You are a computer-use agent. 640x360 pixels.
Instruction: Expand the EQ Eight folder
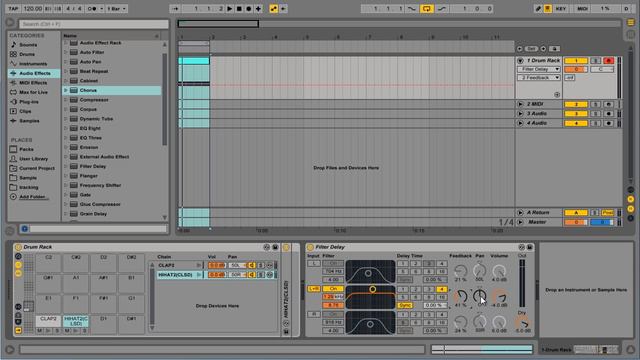click(x=65, y=128)
